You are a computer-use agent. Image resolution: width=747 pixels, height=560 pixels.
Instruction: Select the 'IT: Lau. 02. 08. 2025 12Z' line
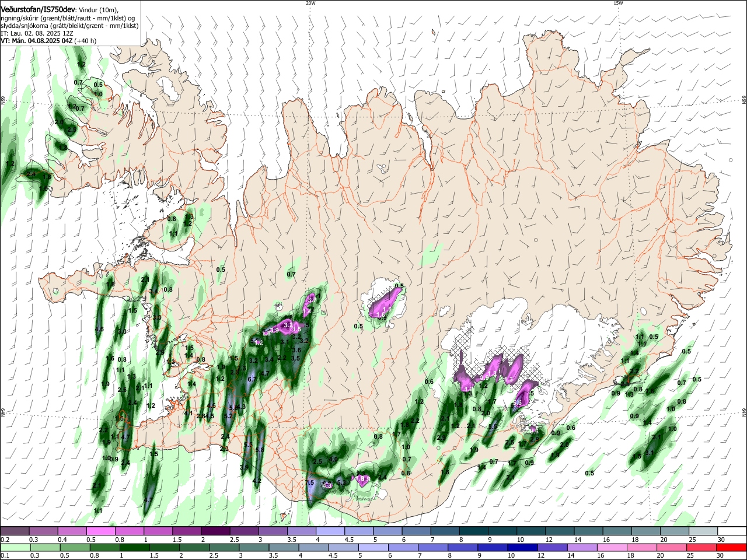point(37,33)
